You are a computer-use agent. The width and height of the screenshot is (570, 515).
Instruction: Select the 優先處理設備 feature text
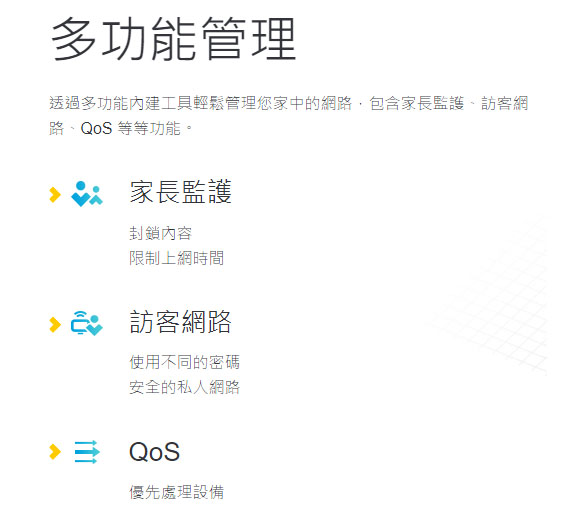[177, 492]
